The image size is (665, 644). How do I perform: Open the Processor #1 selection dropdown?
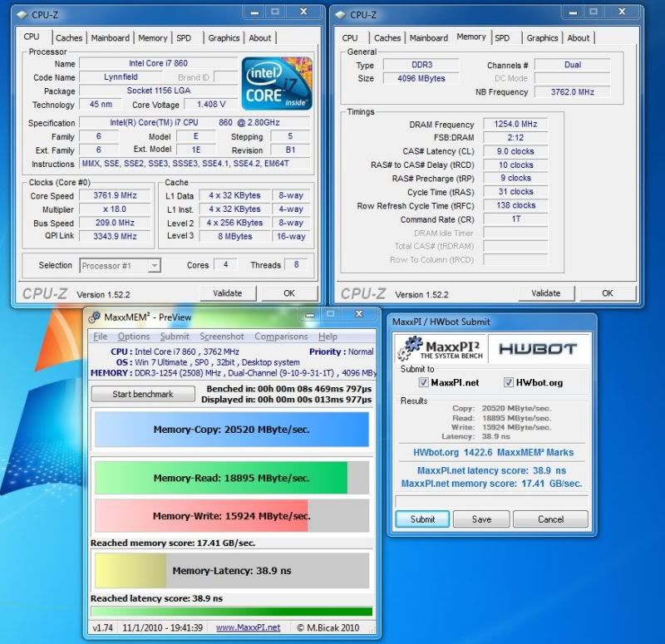pos(120,266)
